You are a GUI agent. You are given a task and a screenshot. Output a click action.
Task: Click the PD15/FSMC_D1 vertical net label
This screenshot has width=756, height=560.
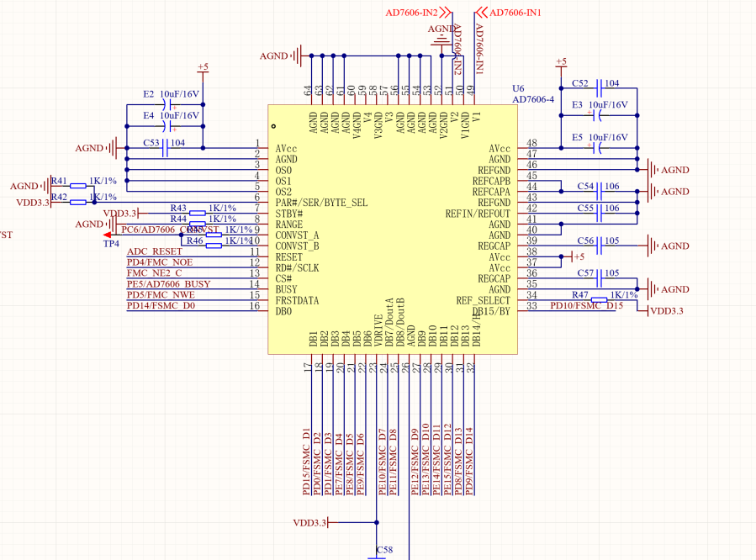coord(306,462)
